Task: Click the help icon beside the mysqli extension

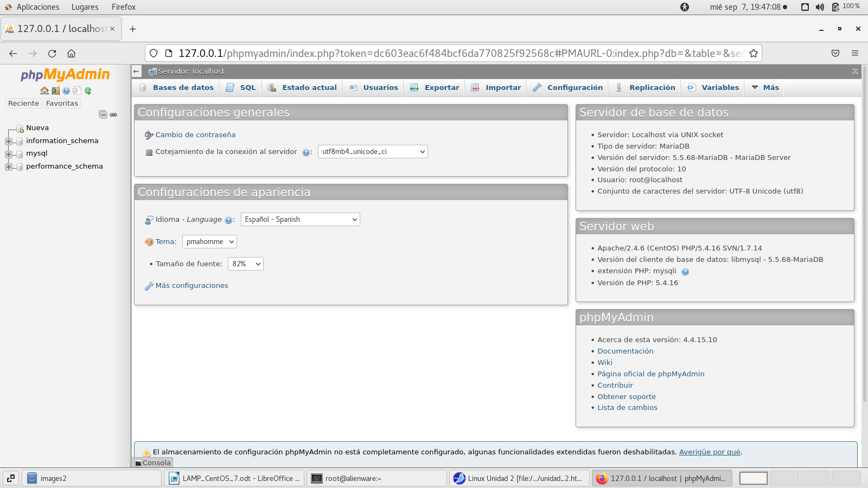Action: point(685,272)
